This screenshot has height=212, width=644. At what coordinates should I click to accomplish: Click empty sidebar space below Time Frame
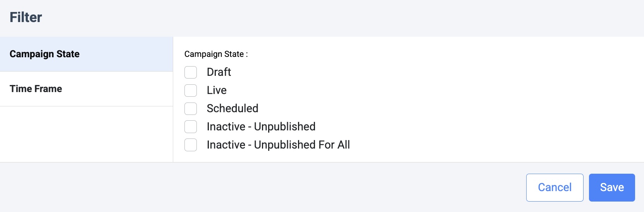[x=86, y=134]
